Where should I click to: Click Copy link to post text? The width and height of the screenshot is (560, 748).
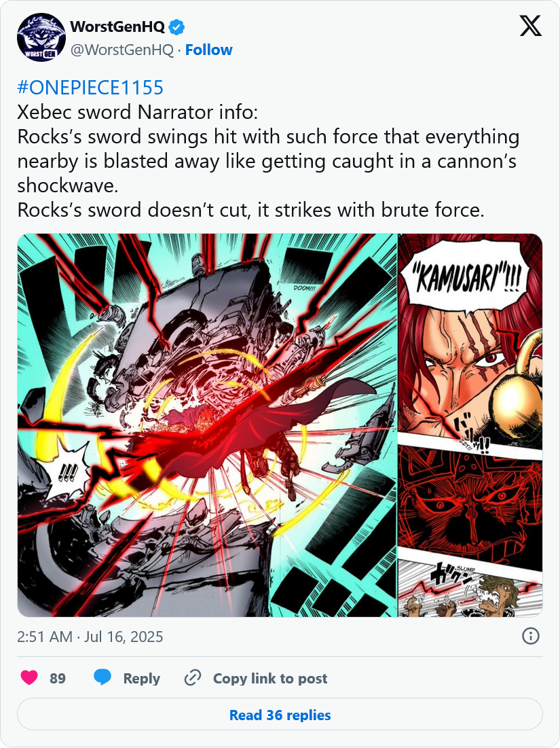point(270,678)
